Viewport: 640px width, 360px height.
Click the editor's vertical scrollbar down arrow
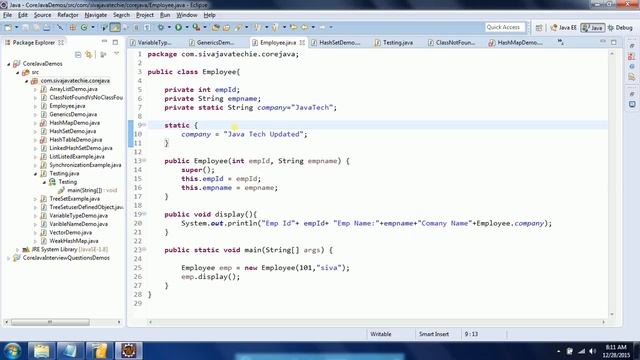pyautogui.click(x=612, y=314)
